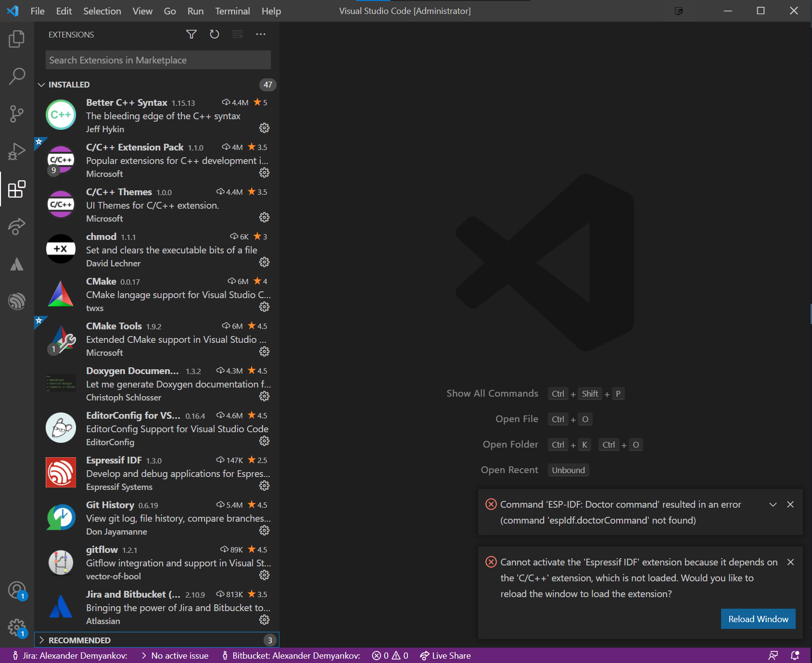
Task: Filter the extensions list
Action: coord(191,34)
